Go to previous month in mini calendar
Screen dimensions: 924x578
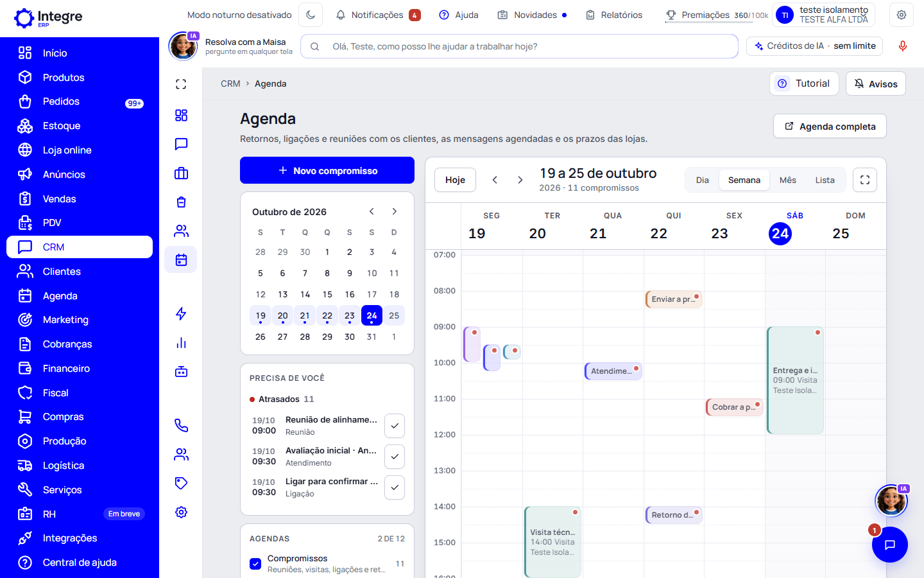[372, 211]
